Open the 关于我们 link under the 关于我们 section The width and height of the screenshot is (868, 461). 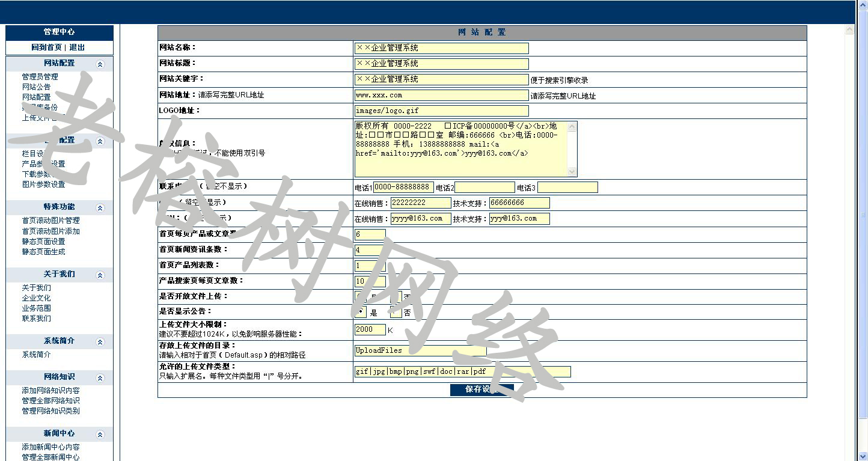tap(36, 288)
